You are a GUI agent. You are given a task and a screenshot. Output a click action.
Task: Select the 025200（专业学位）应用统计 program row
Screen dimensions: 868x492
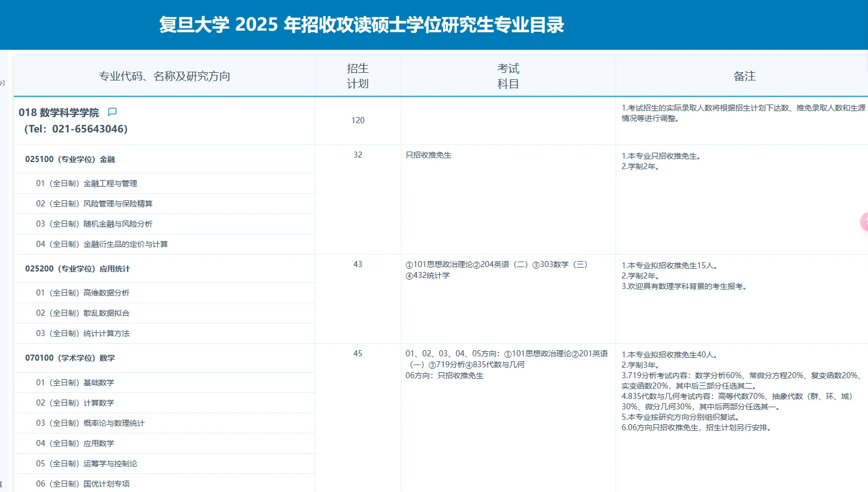point(164,269)
